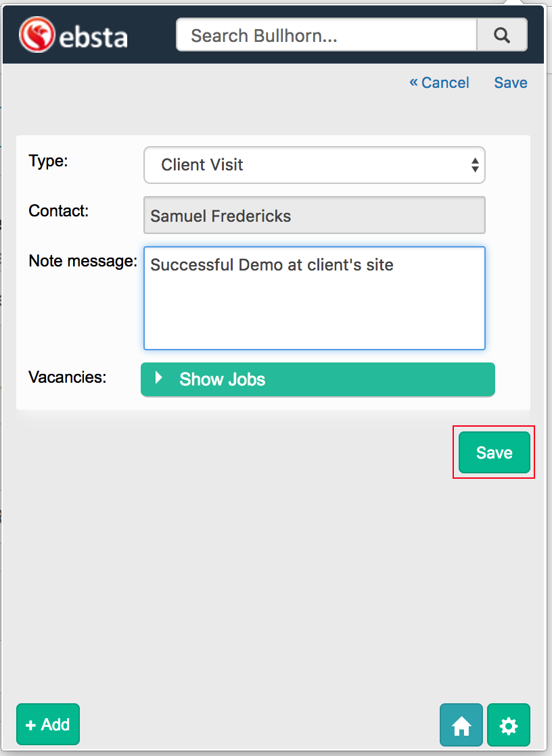
Task: Click the "Type:" field label
Action: point(49,161)
